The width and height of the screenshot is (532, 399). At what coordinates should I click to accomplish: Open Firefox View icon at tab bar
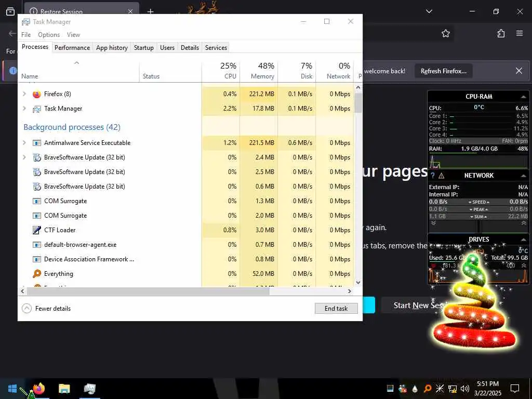(x=10, y=11)
